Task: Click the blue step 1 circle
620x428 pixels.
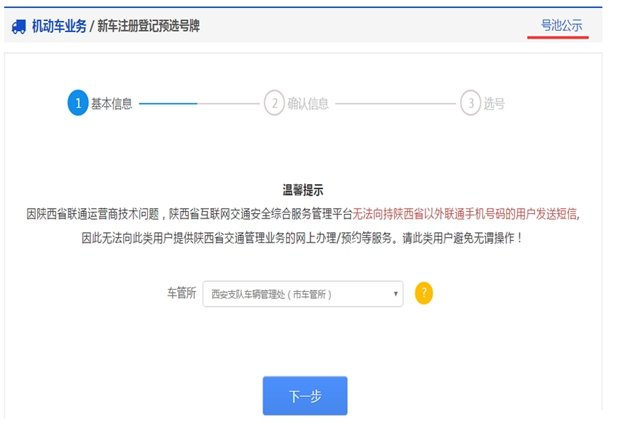Action: [78, 103]
